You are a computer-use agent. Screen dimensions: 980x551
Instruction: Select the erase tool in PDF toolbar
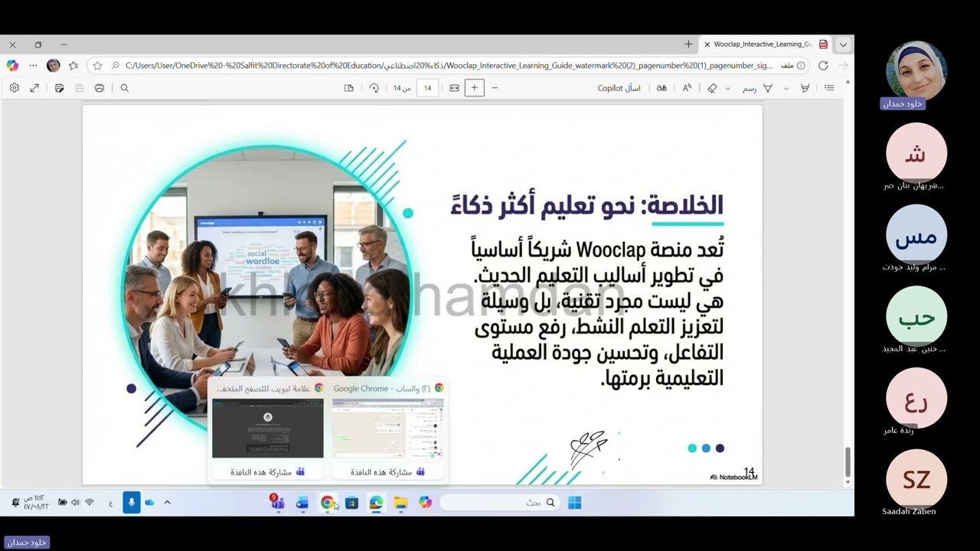tap(712, 88)
